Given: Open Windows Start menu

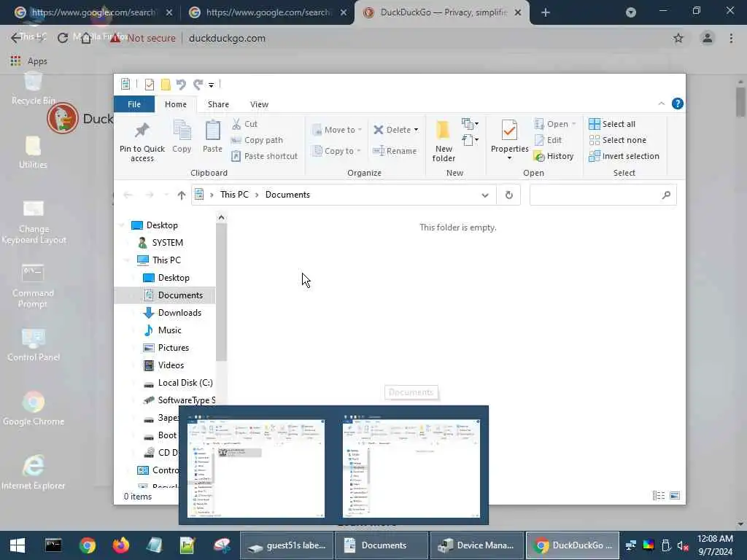Looking at the screenshot, I should click(x=18, y=545).
